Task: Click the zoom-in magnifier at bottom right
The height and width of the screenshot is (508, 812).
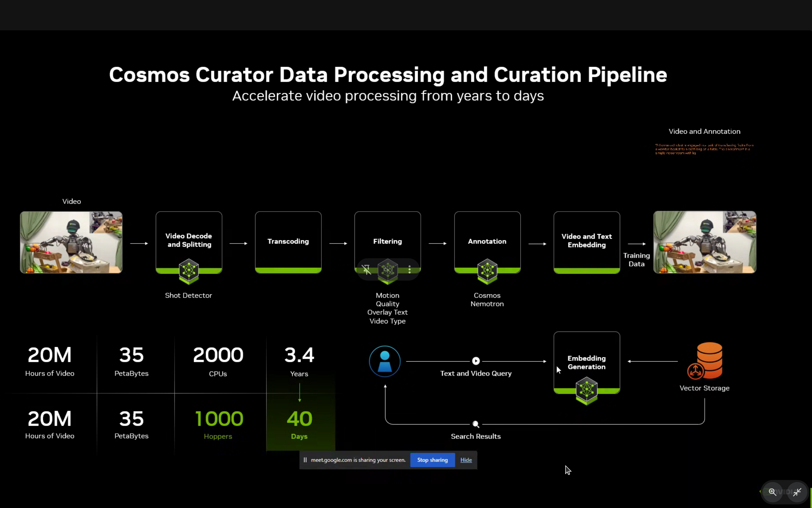Action: [x=772, y=492]
